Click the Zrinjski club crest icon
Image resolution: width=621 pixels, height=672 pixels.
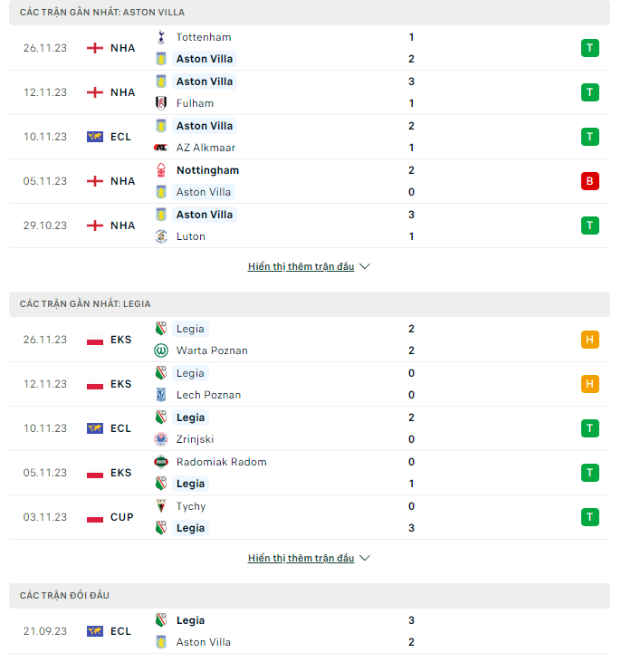161,439
